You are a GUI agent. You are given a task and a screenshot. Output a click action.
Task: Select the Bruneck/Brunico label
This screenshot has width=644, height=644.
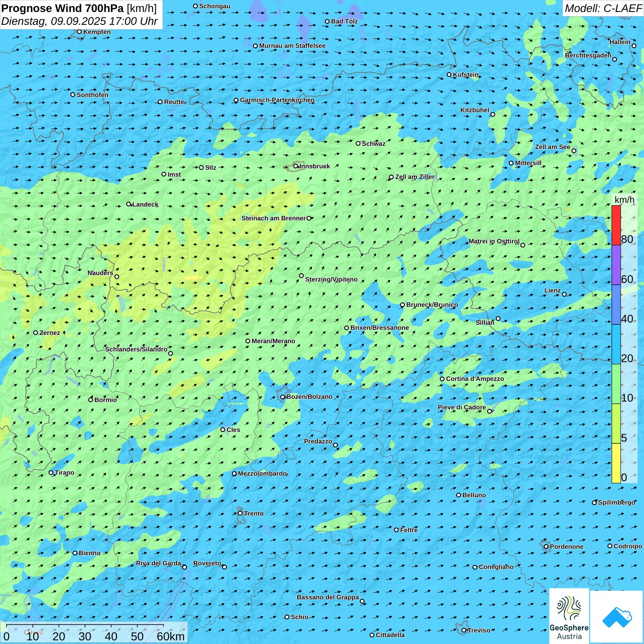(432, 305)
